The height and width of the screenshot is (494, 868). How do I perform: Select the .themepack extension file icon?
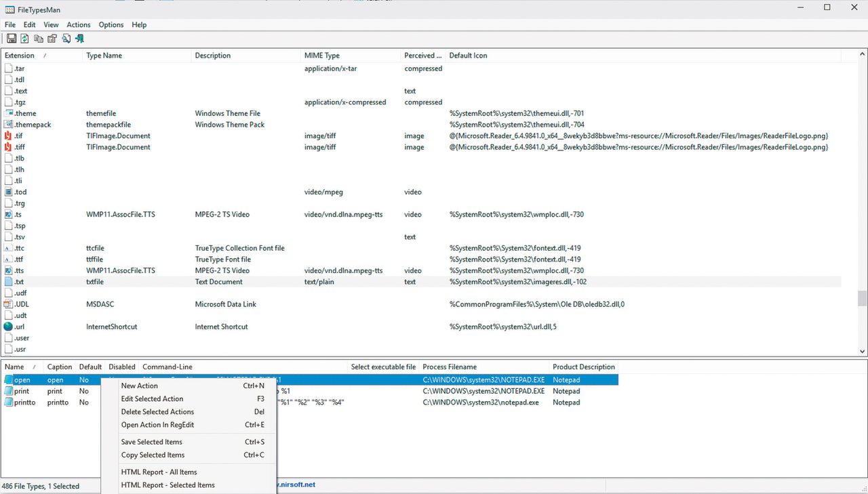tap(9, 125)
